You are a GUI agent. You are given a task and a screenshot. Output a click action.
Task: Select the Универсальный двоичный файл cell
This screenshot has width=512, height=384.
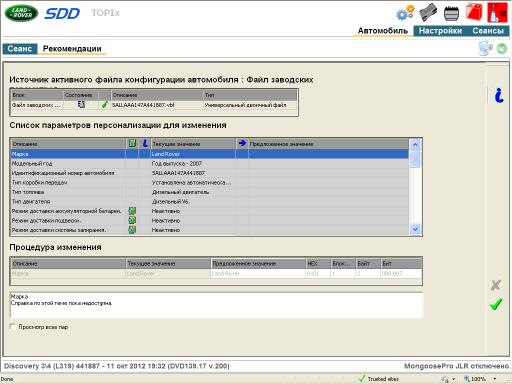250,105
